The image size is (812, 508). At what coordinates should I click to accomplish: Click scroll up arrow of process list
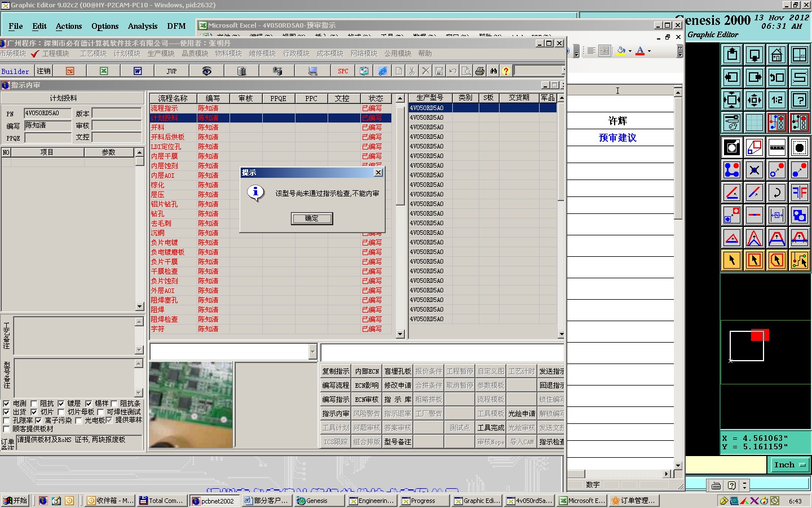click(400, 98)
